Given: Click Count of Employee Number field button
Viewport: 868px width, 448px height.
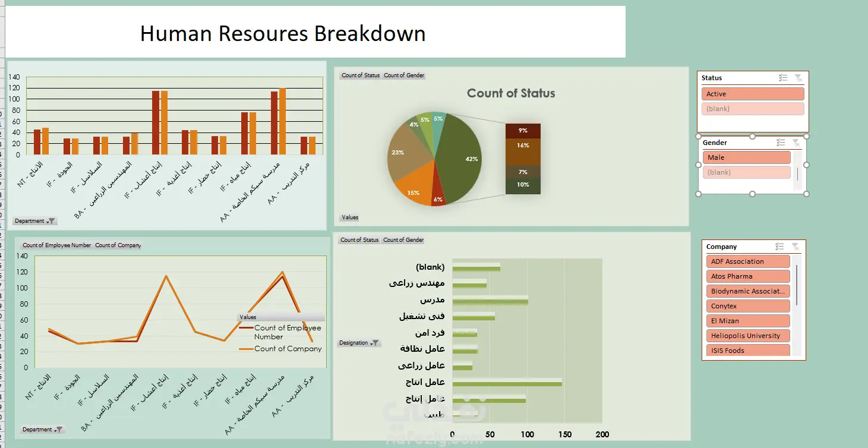Looking at the screenshot, I should pyautogui.click(x=57, y=245).
